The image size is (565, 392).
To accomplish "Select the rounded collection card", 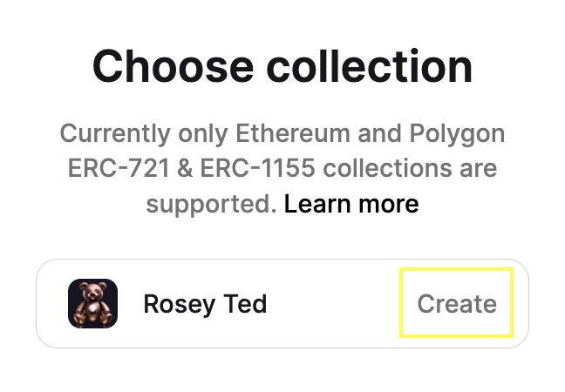I will pos(282,303).
